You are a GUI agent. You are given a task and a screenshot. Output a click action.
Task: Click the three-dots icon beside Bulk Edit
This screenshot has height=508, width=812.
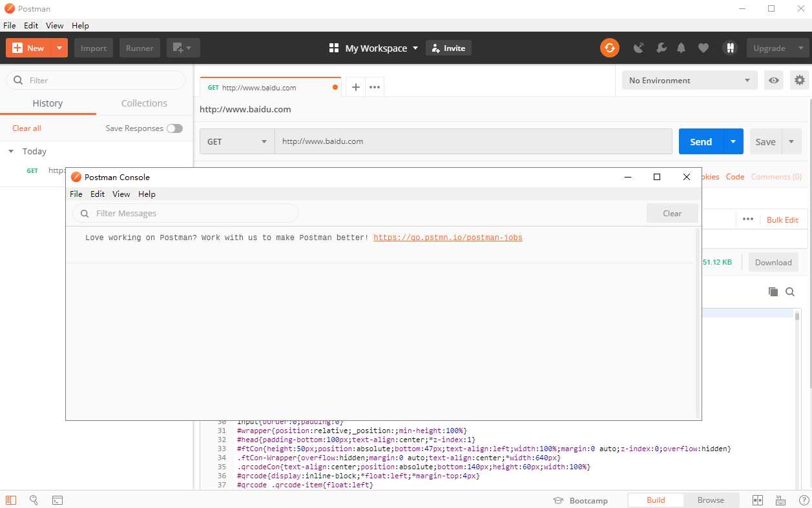pyautogui.click(x=748, y=219)
